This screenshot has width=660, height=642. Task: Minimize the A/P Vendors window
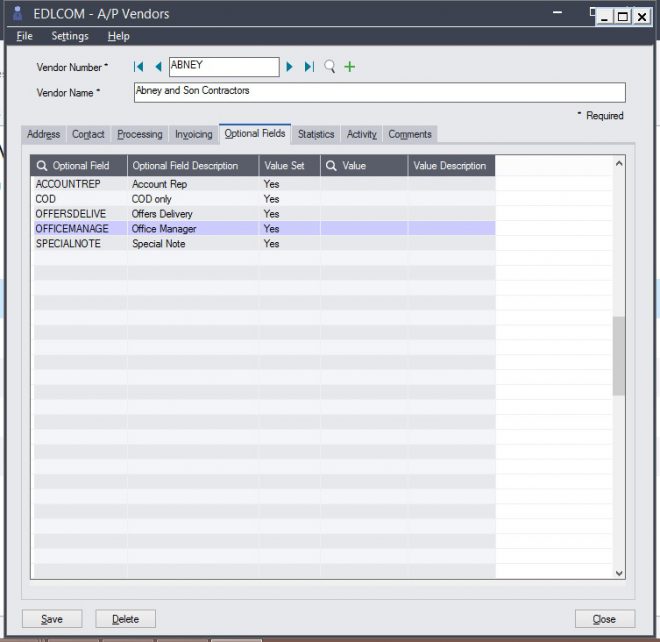pyautogui.click(x=605, y=17)
